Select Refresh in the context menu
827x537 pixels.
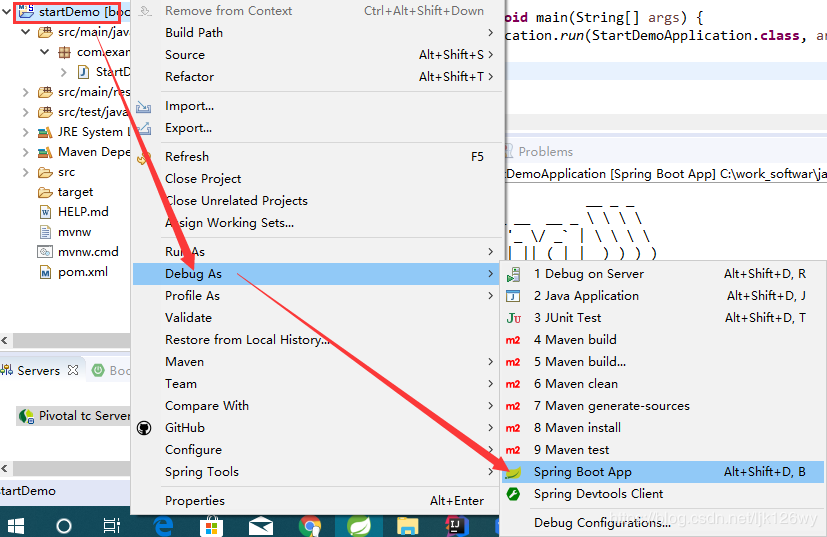316,157
